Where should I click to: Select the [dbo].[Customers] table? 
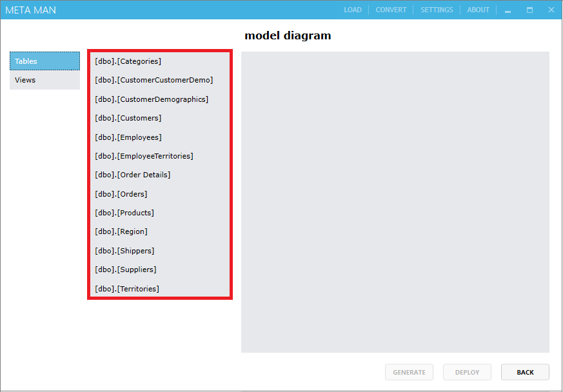click(x=127, y=118)
